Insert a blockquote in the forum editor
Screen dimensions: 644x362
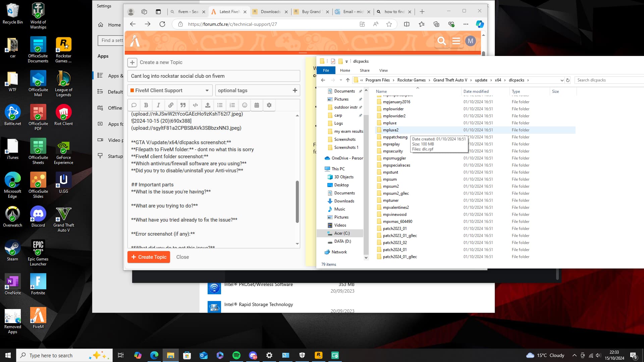(x=183, y=105)
